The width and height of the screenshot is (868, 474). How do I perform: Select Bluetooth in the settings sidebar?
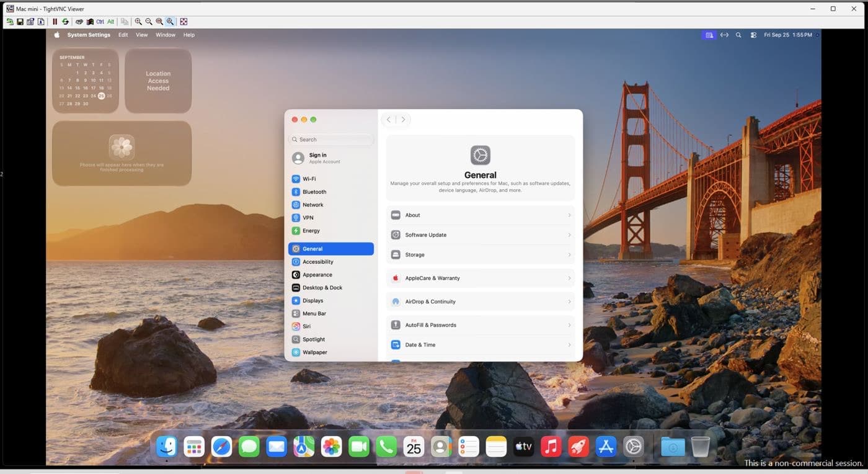pos(331,192)
